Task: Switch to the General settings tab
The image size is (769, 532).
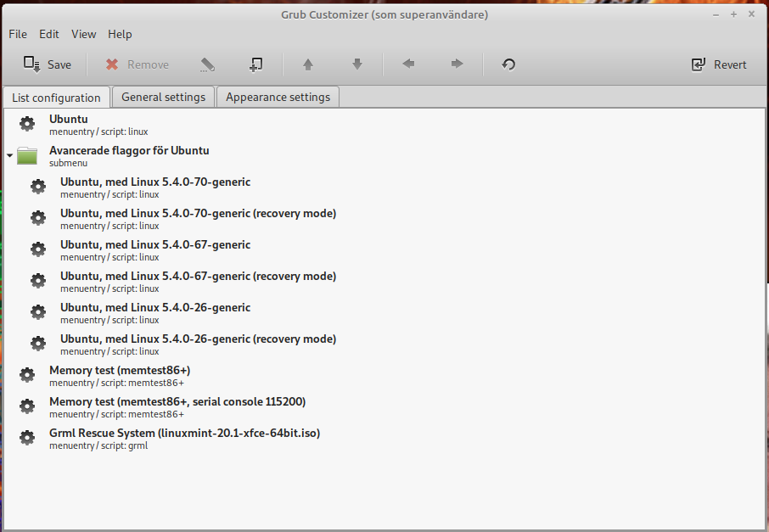Action: pyautogui.click(x=163, y=97)
